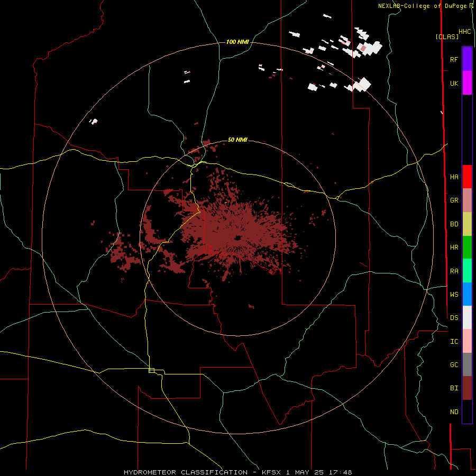Click the 17:48 time in the caption
The width and height of the screenshot is (476, 476).
(x=342, y=472)
